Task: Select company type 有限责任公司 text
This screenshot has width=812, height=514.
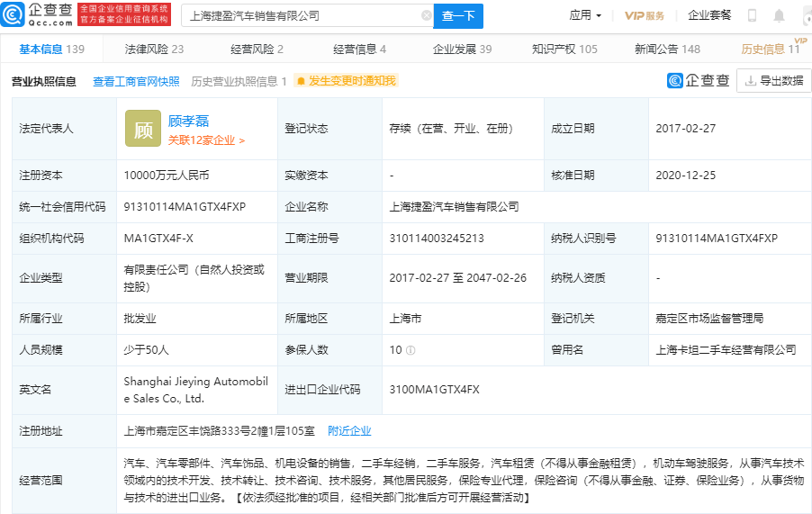Action: click(x=194, y=278)
